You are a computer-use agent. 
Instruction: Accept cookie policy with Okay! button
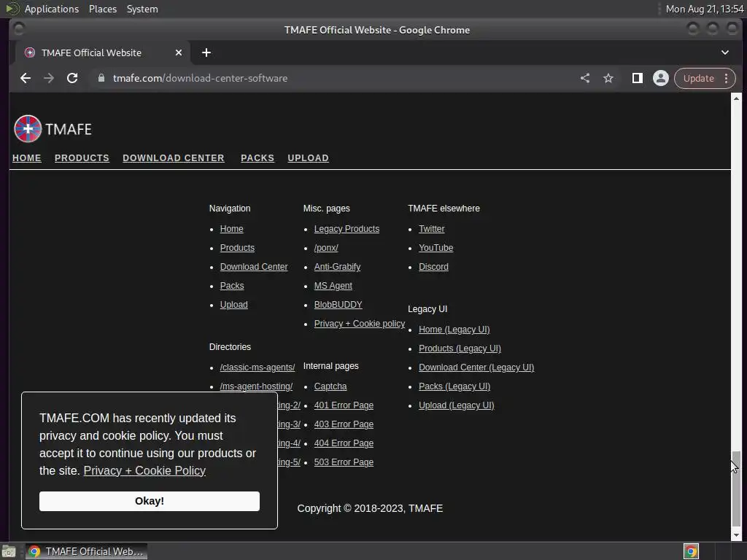(149, 501)
